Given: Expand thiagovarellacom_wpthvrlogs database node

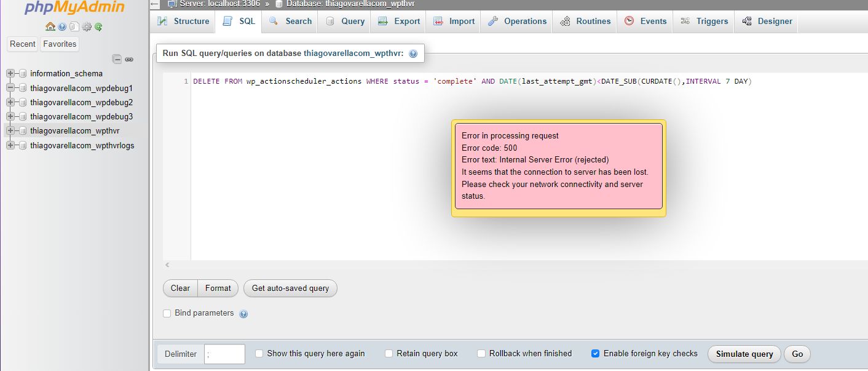Looking at the screenshot, I should (10, 145).
